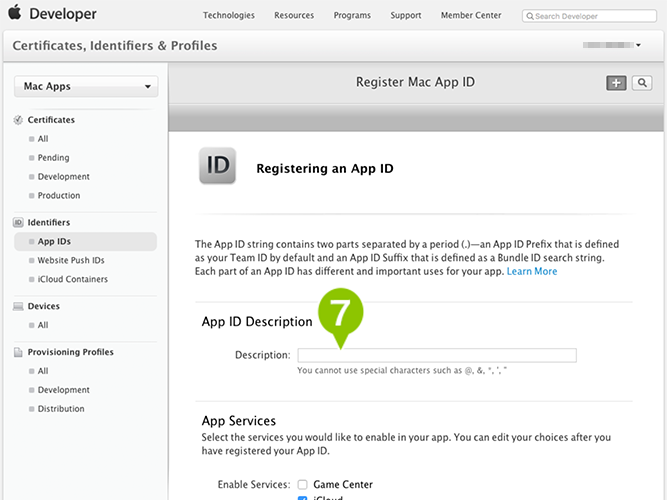Click the Devices heading
Viewport: 667px width, 500px height.
44,306
